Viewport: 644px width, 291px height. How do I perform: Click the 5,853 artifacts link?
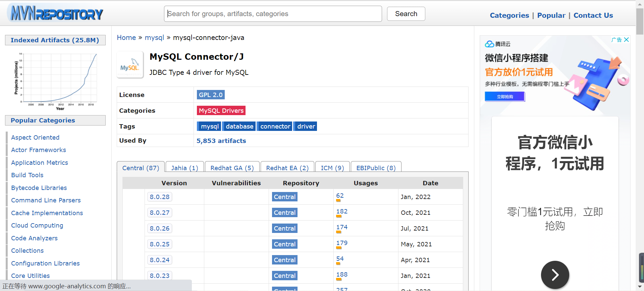point(221,141)
